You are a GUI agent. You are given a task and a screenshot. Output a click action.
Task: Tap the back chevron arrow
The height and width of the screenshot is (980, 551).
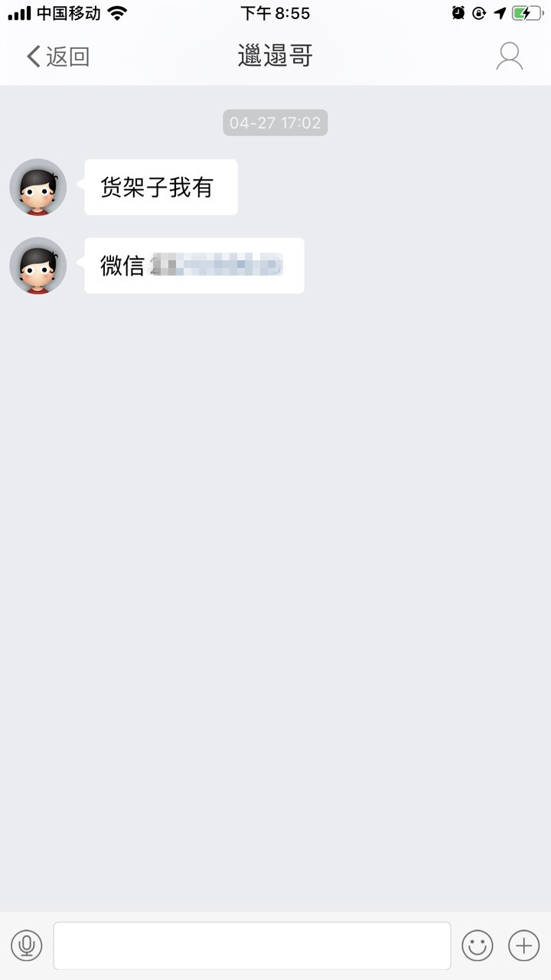tap(34, 57)
